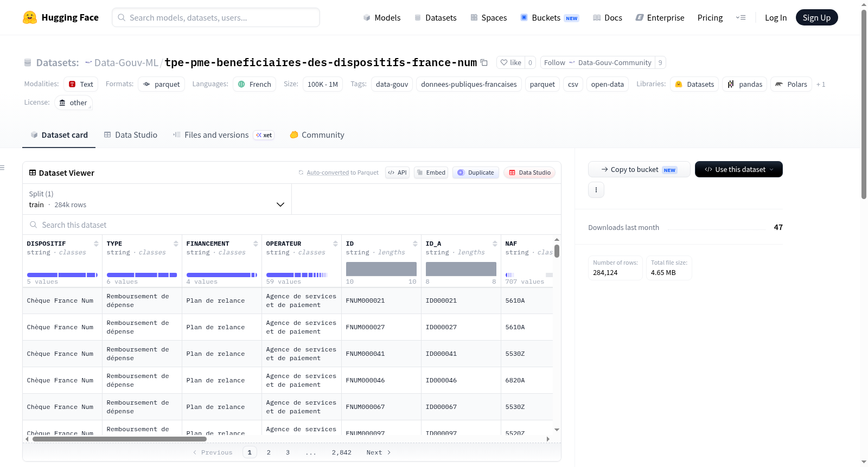
Task: Click the 'other' license tag
Action: (73, 103)
